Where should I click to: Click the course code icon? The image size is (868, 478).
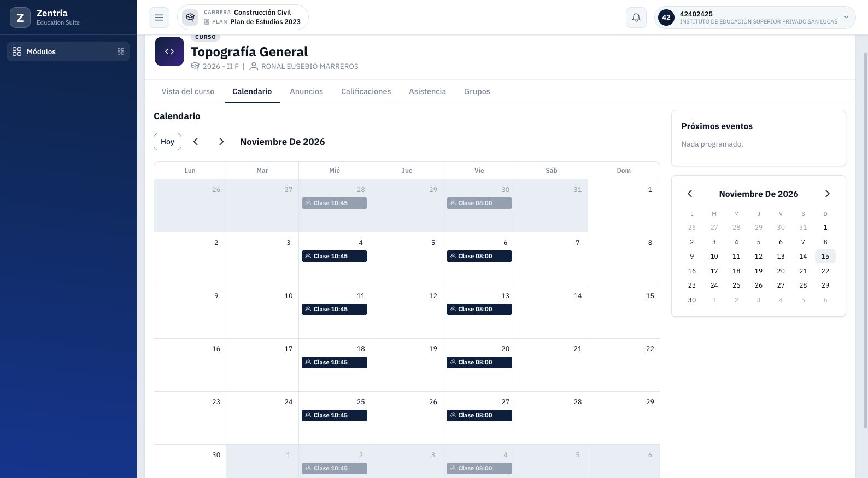tap(169, 51)
